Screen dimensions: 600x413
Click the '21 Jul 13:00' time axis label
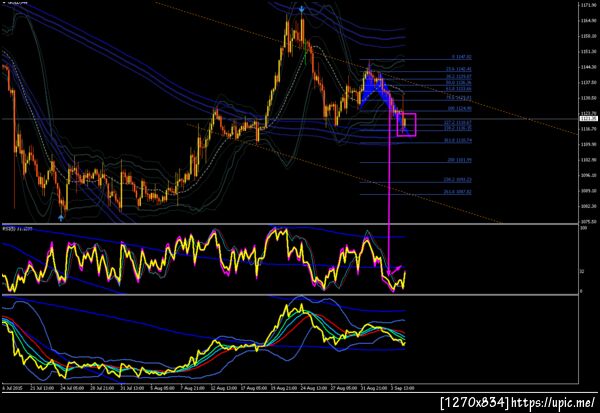point(42,388)
